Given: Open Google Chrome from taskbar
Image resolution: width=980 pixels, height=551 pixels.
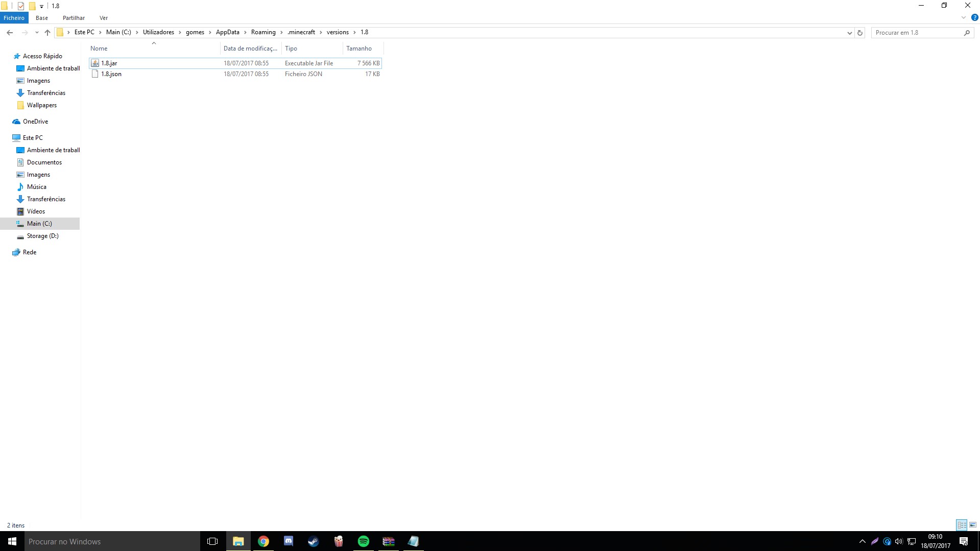Looking at the screenshot, I should point(264,541).
